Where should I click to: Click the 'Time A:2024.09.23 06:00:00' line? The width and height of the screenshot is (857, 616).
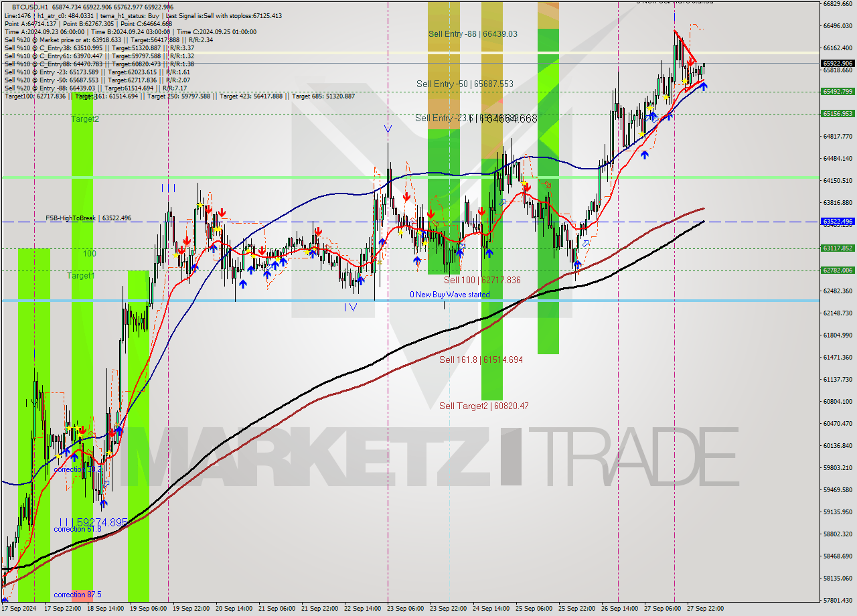pos(46,31)
